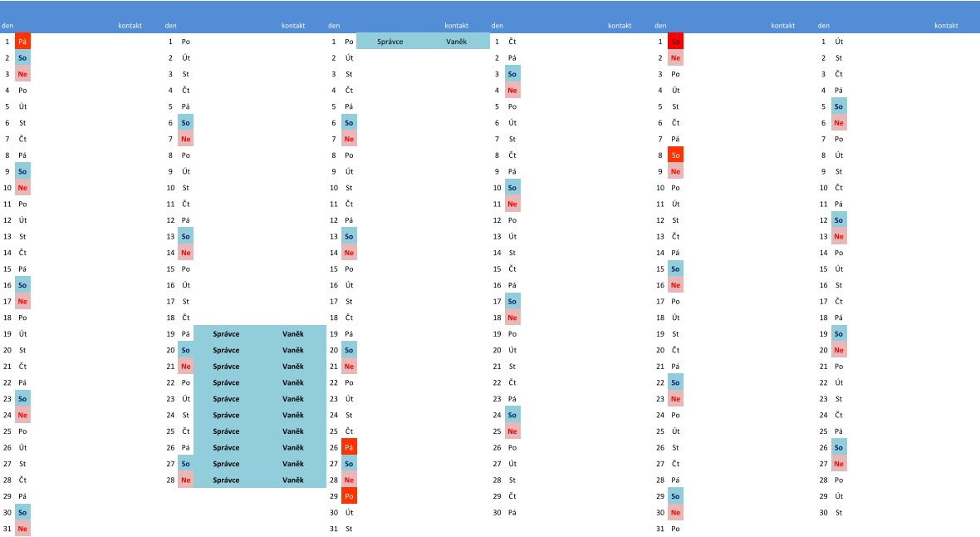The width and height of the screenshot is (980, 537).
Task: Select the Vaněk cell in the day 20 row
Action: tap(293, 351)
